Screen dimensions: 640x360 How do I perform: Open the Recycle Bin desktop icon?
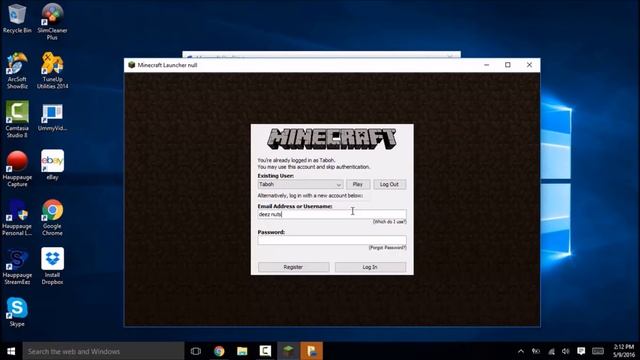[x=17, y=18]
